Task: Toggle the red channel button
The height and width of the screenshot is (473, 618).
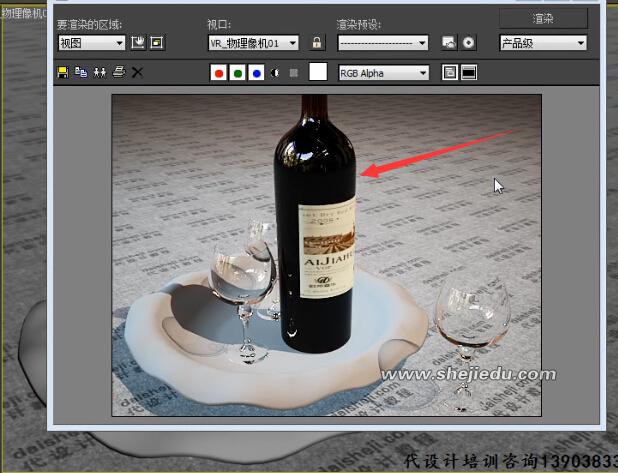Action: 219,72
